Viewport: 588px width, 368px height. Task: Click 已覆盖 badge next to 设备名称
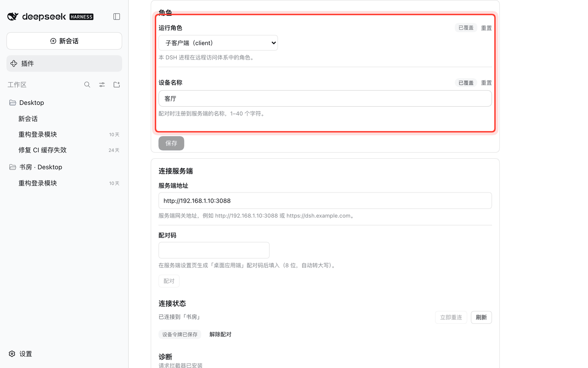pos(466,83)
